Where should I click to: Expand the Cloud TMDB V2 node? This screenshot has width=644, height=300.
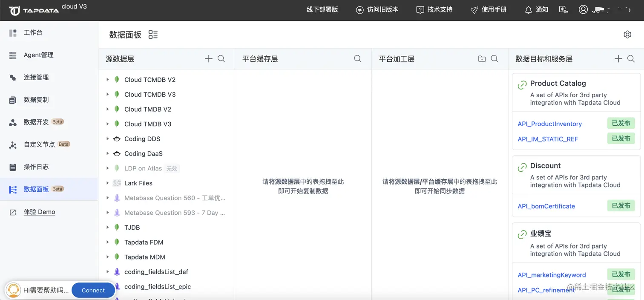[x=107, y=109]
